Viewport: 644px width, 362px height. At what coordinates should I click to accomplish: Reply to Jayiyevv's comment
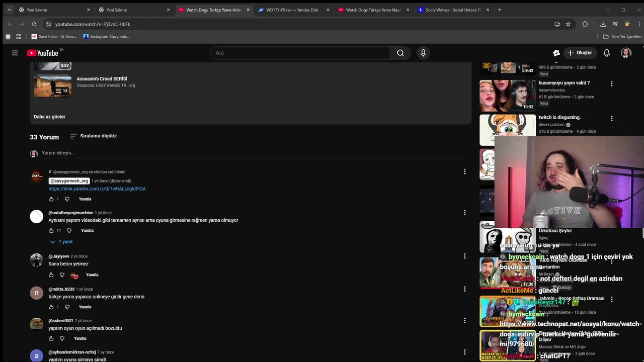tap(92, 275)
